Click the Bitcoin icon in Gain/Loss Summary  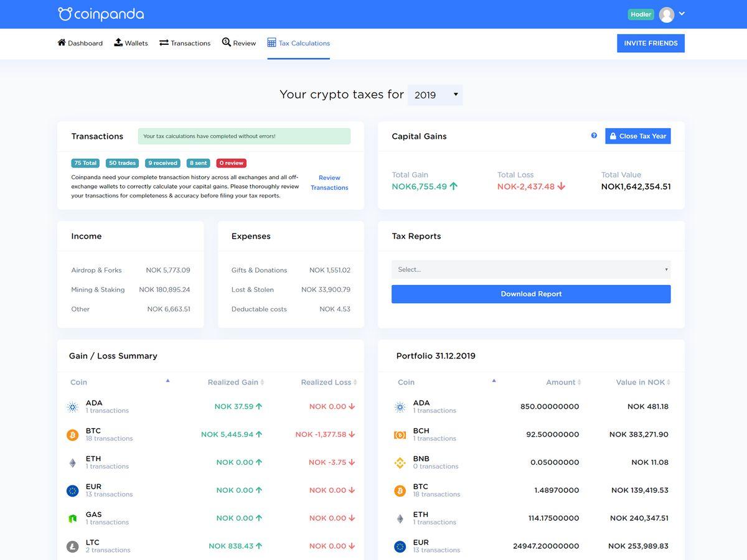click(x=73, y=434)
